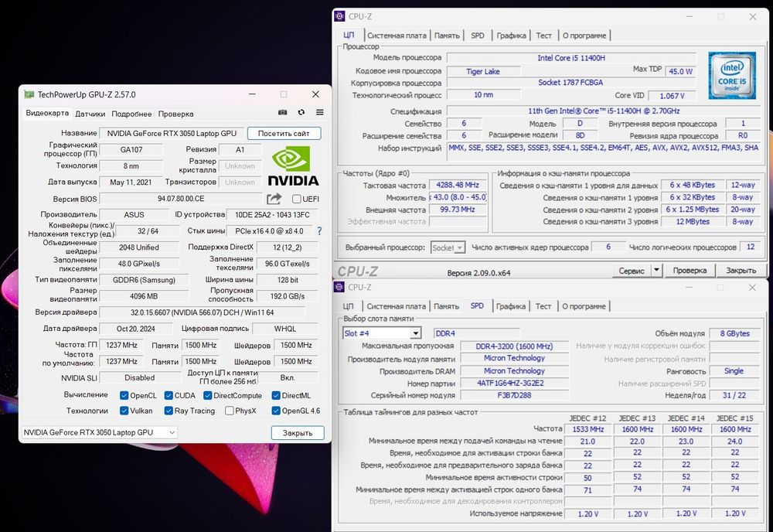Click the Socket 1787 FCBGA package value

click(x=571, y=82)
